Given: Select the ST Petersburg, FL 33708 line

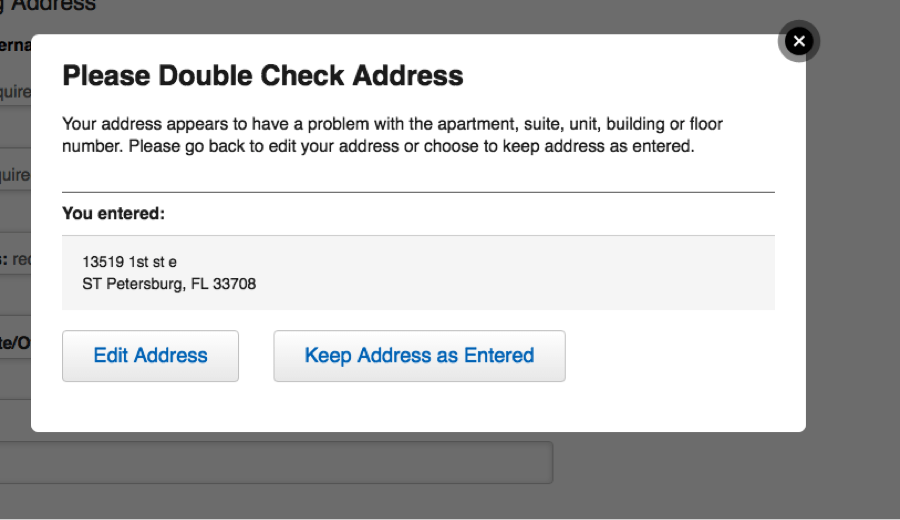Looking at the screenshot, I should pos(169,284).
